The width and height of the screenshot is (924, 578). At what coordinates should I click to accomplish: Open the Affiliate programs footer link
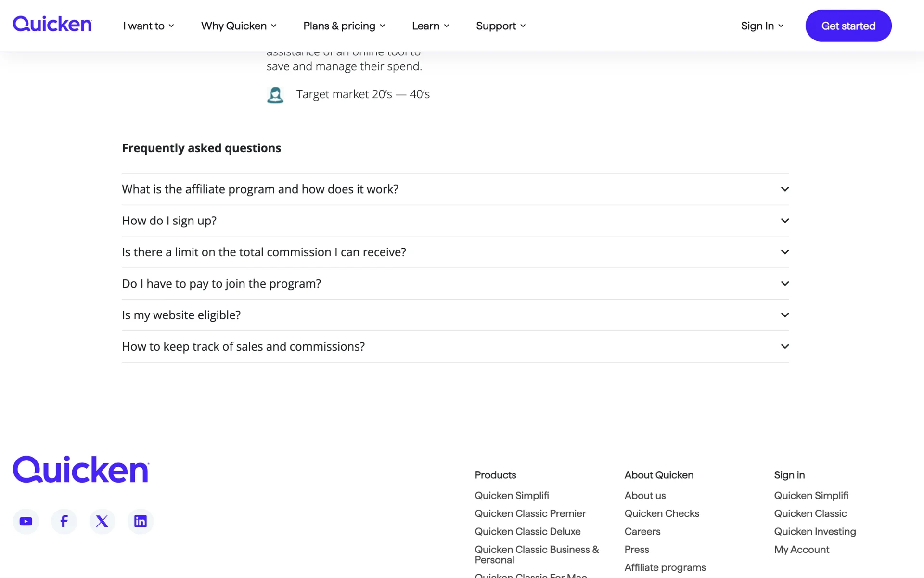click(665, 567)
